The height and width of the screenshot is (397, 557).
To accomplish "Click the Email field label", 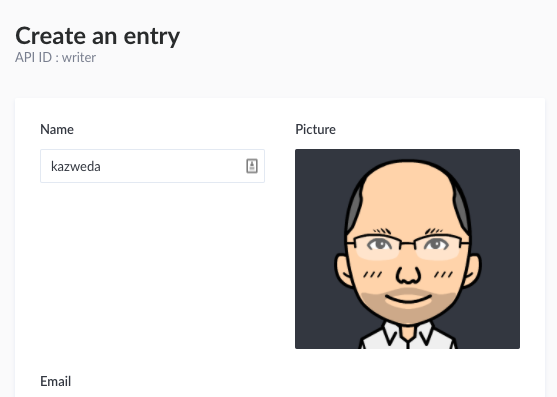I will click(x=56, y=381).
